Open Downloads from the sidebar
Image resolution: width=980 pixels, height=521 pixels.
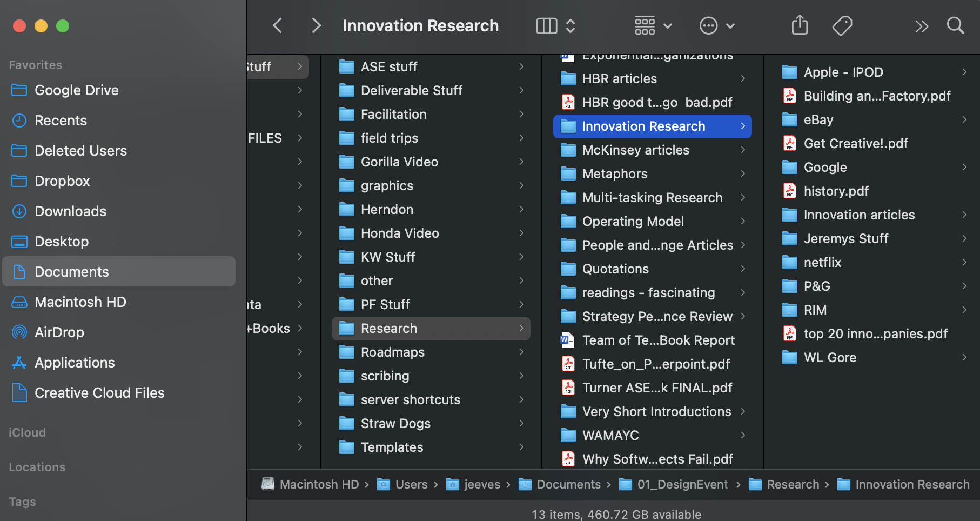(x=119, y=211)
